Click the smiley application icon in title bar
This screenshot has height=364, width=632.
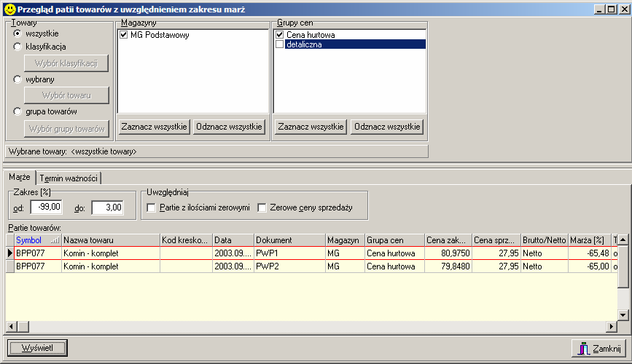[10, 9]
